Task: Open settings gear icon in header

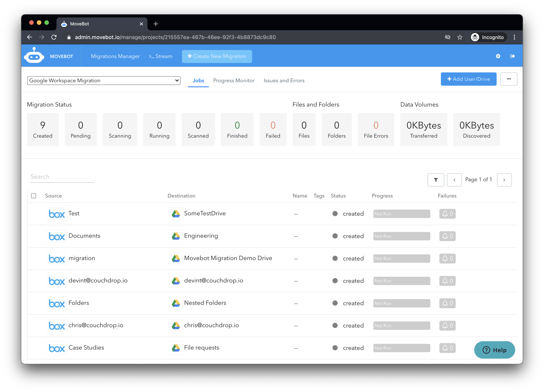Action: (498, 56)
